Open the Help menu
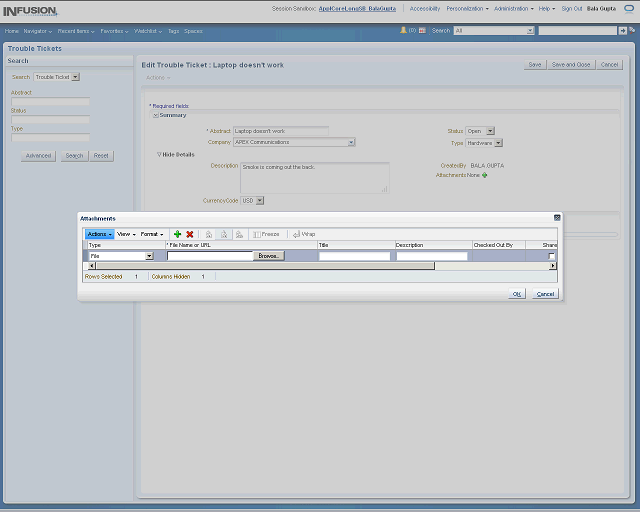 point(547,9)
